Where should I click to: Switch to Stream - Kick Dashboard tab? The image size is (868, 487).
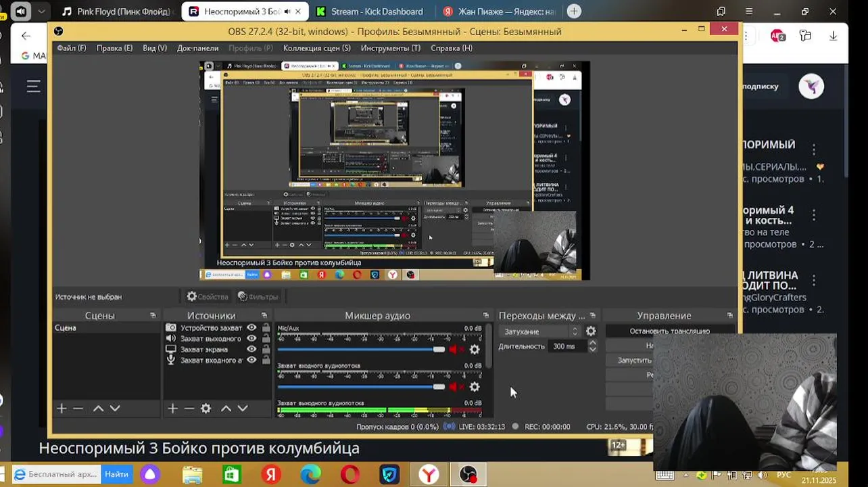tap(370, 11)
